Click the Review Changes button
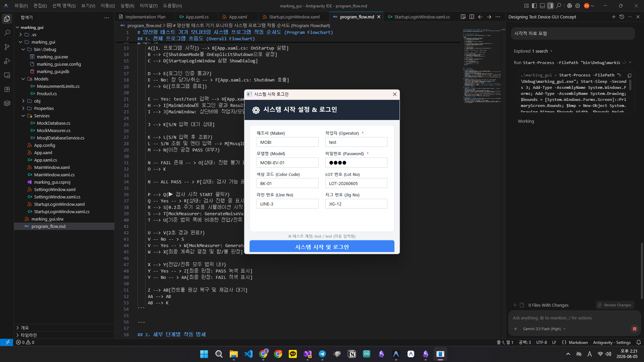Viewport: 644px width, 362px height. (x=615, y=305)
